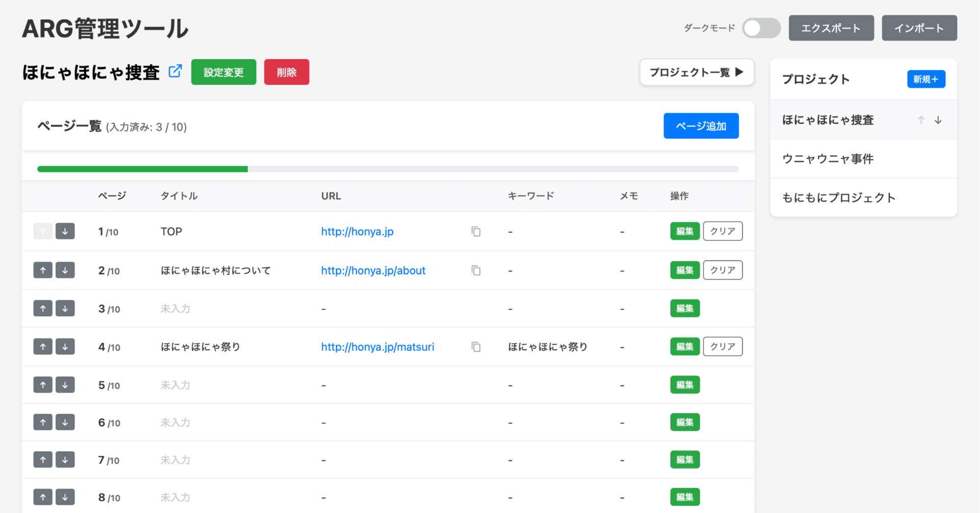
Task: Clear page 1/10 TOP
Action: coord(723,231)
